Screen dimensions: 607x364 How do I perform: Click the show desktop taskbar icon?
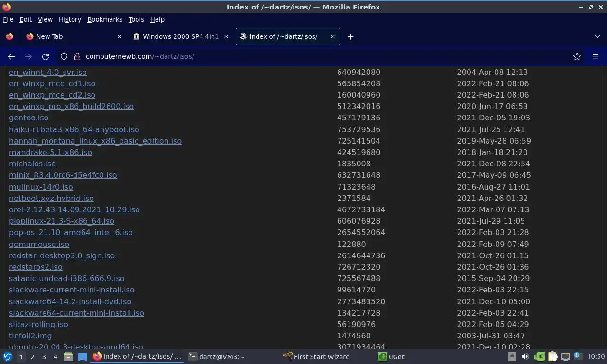(x=82, y=357)
